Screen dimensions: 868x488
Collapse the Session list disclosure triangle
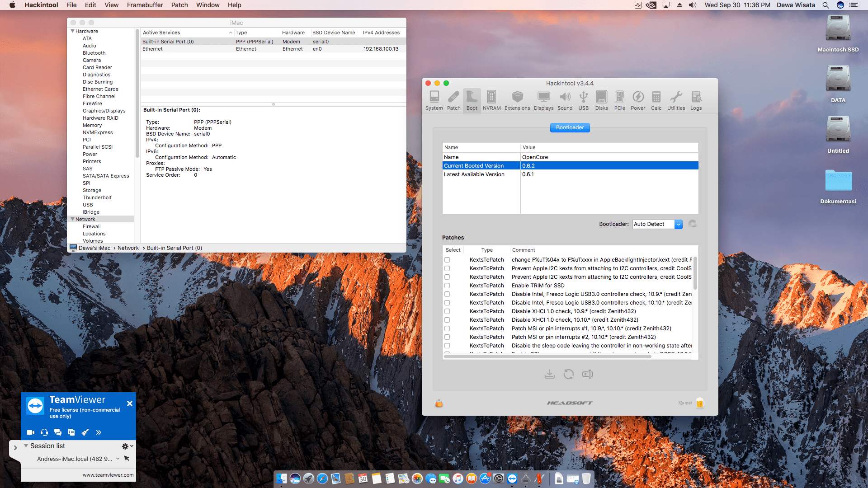(x=26, y=446)
